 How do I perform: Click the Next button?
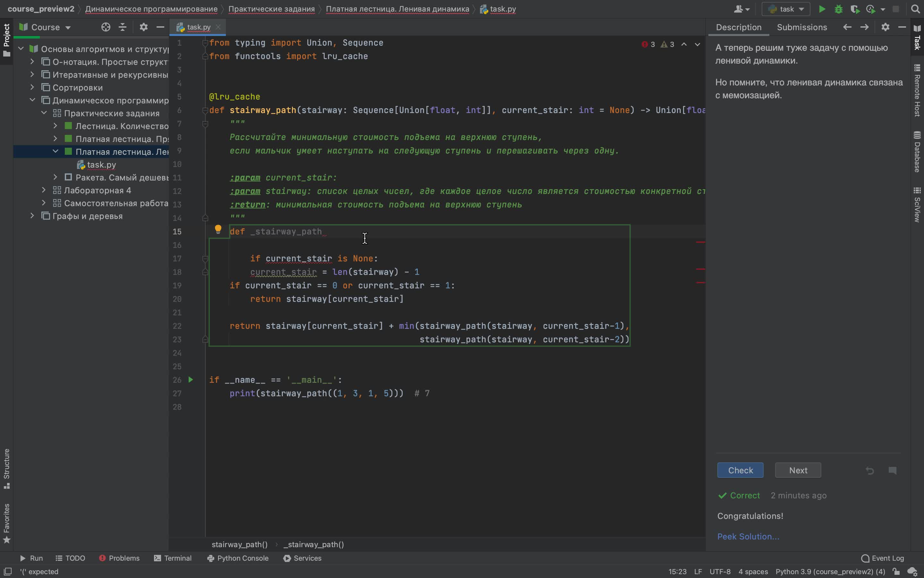(x=798, y=470)
